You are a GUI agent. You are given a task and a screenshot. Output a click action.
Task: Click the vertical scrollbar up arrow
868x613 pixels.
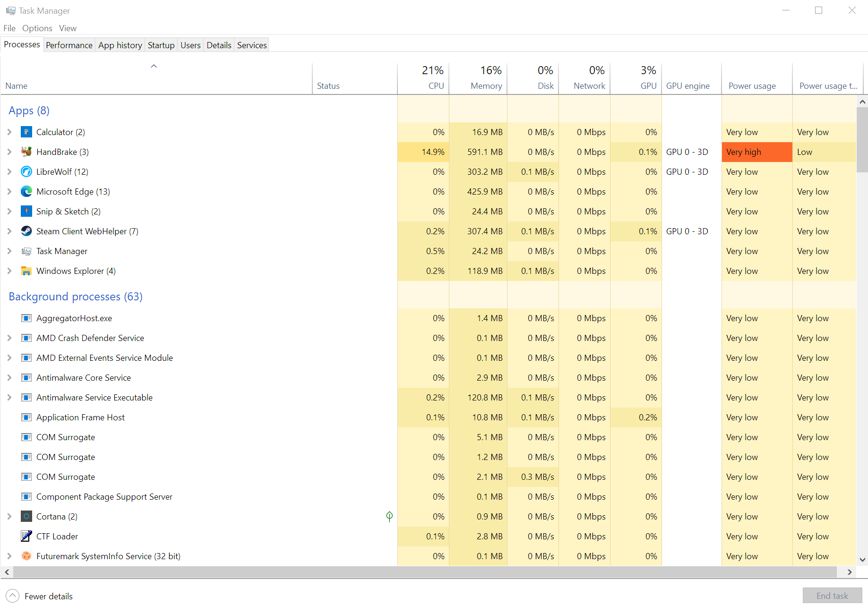coord(862,102)
